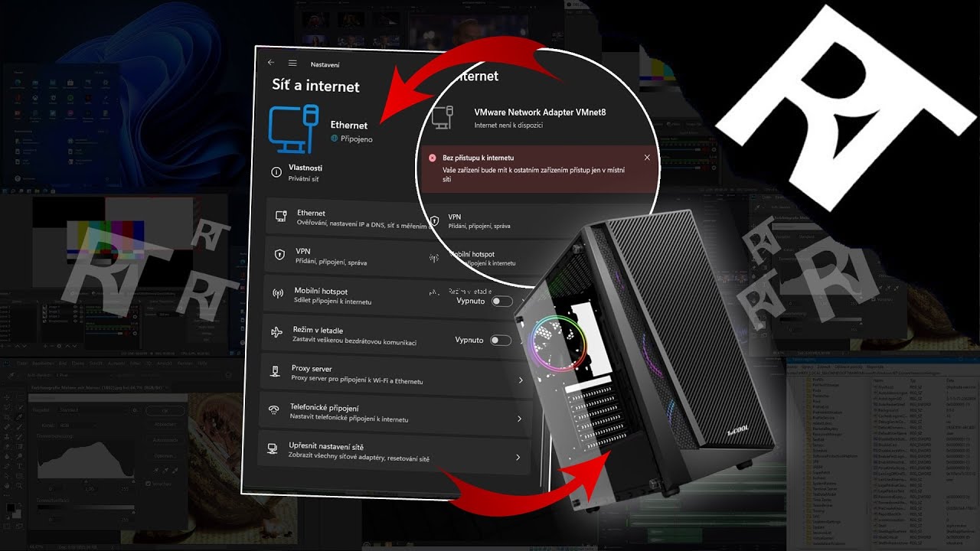Click the VPN shield icon inside the circle
The image size is (980, 551).
pyautogui.click(x=434, y=221)
